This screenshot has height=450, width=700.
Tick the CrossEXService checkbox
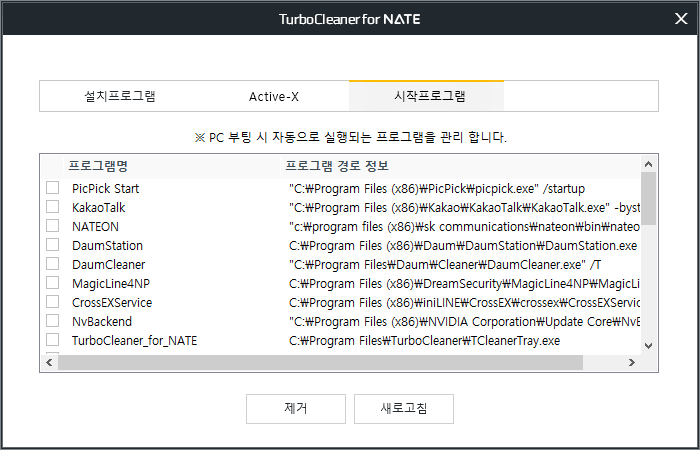click(52, 302)
